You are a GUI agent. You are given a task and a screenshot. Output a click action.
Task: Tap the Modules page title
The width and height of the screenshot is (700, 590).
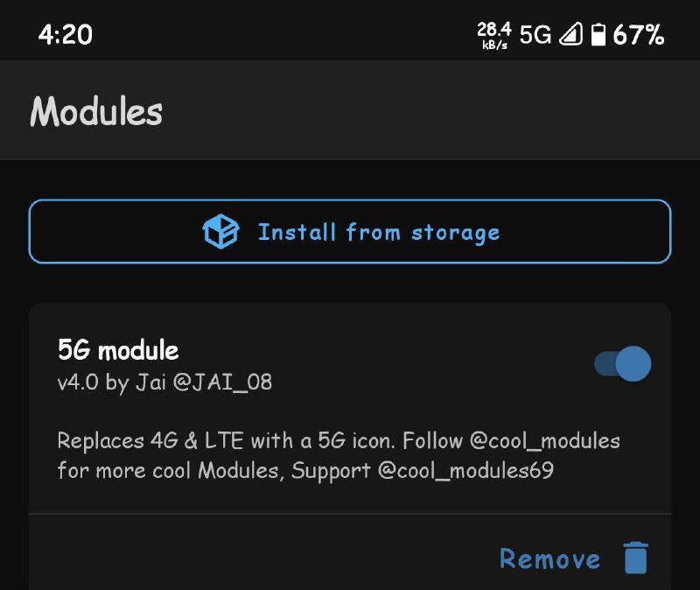click(x=96, y=111)
